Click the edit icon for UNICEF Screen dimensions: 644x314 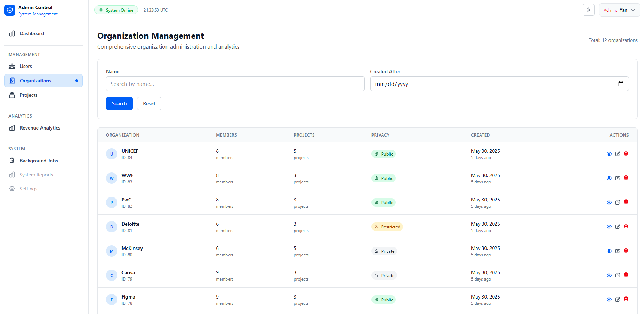(x=618, y=154)
